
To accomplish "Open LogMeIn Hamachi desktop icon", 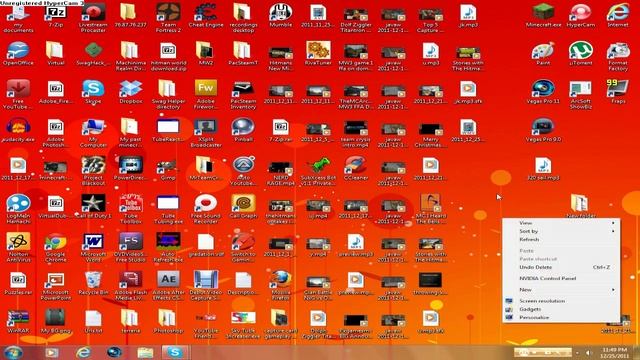I will pos(18,203).
